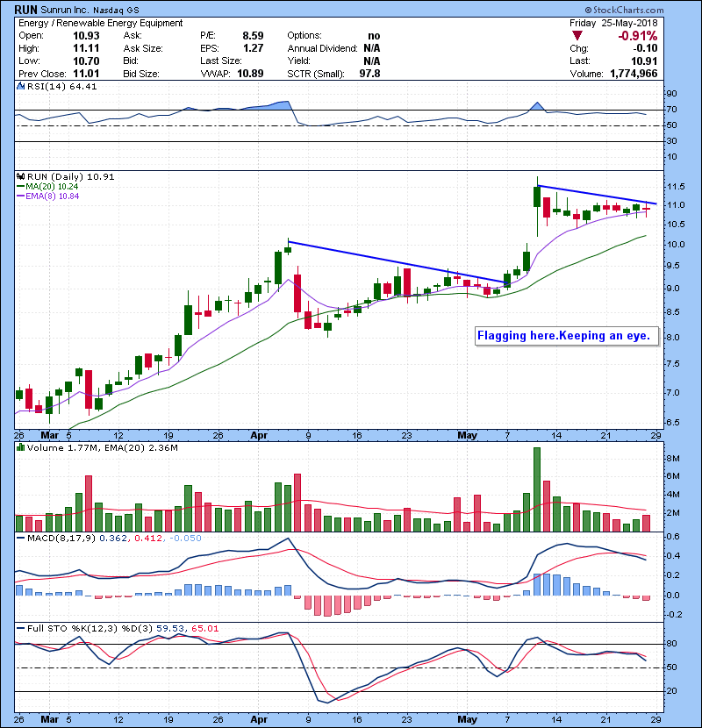
Task: Click the 'Mar' label on the price chart axis
Action: tap(50, 436)
